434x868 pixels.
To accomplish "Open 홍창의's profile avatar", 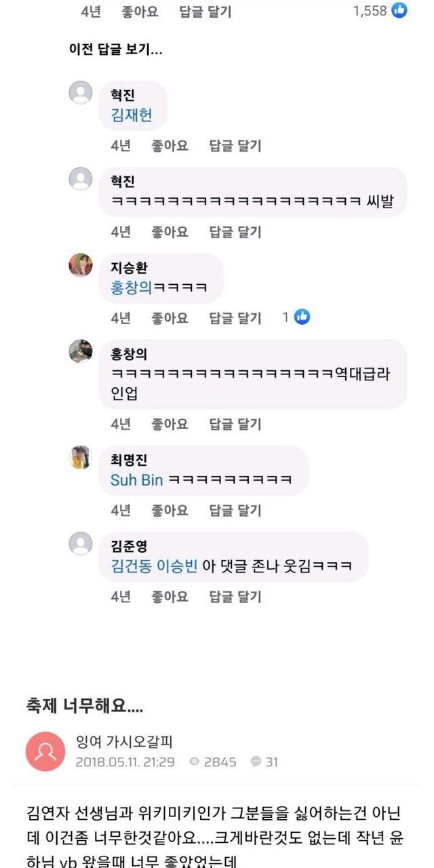I will (81, 351).
